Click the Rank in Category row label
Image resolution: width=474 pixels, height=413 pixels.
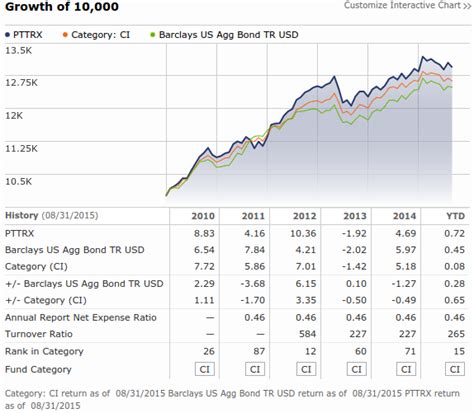click(x=44, y=351)
